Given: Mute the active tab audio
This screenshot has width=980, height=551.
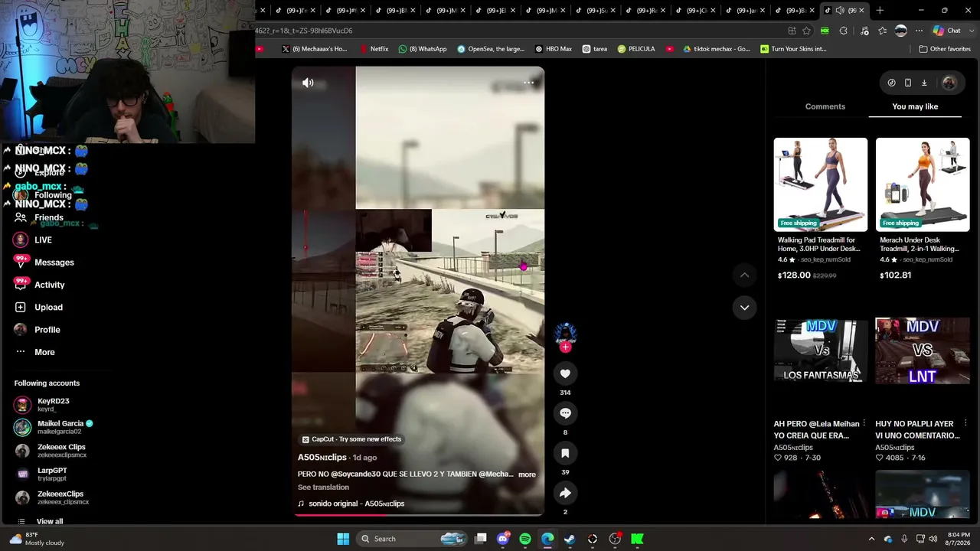Looking at the screenshot, I should (840, 11).
